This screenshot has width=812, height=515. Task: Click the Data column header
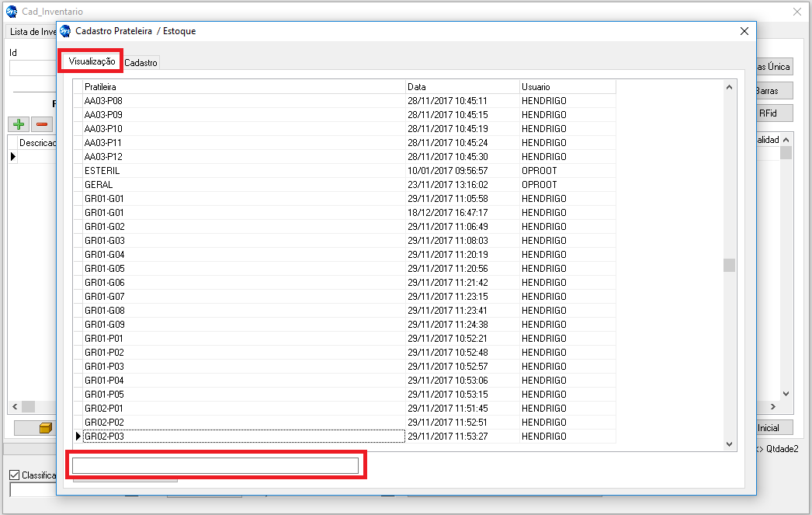point(462,87)
